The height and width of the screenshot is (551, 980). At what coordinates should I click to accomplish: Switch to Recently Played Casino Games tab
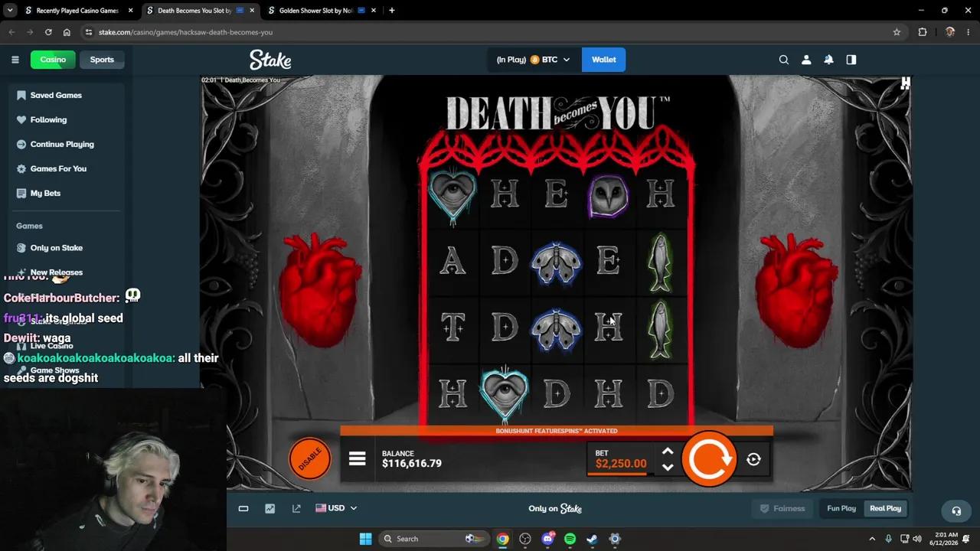[x=78, y=11]
